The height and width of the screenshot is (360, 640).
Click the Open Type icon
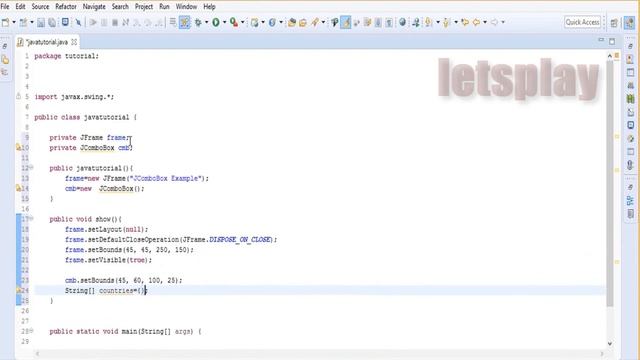tap(291, 22)
